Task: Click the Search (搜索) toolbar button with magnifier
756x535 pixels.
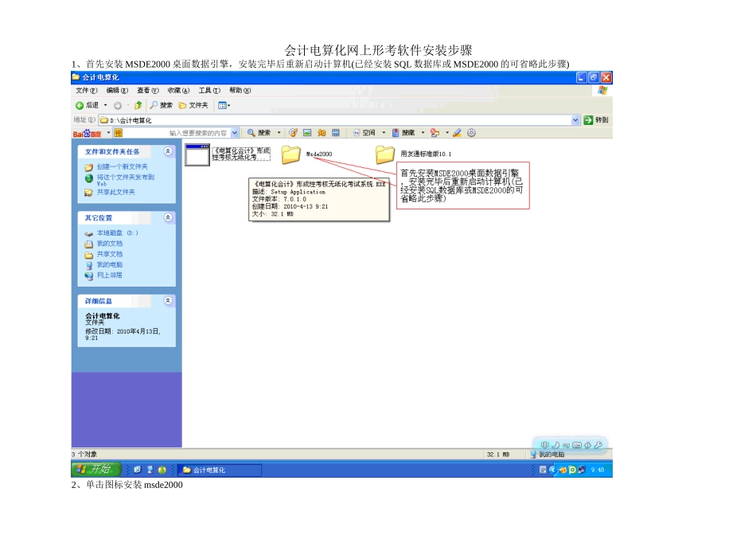Action: point(161,105)
